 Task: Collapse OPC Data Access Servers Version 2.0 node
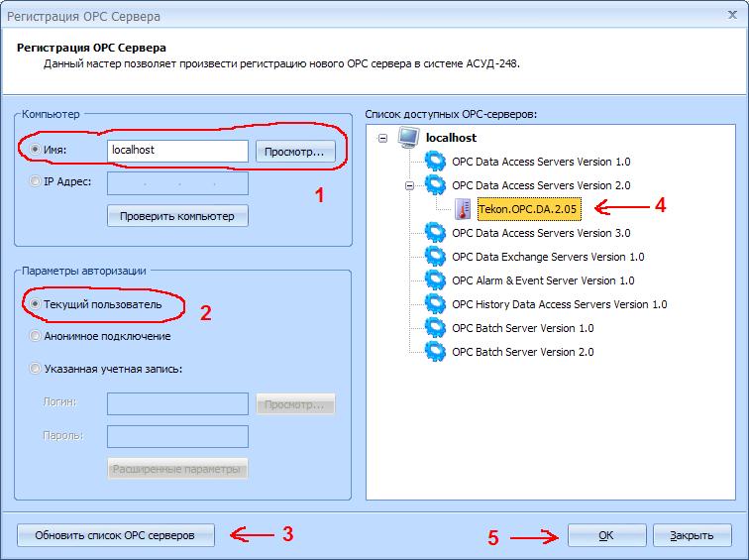coord(409,185)
